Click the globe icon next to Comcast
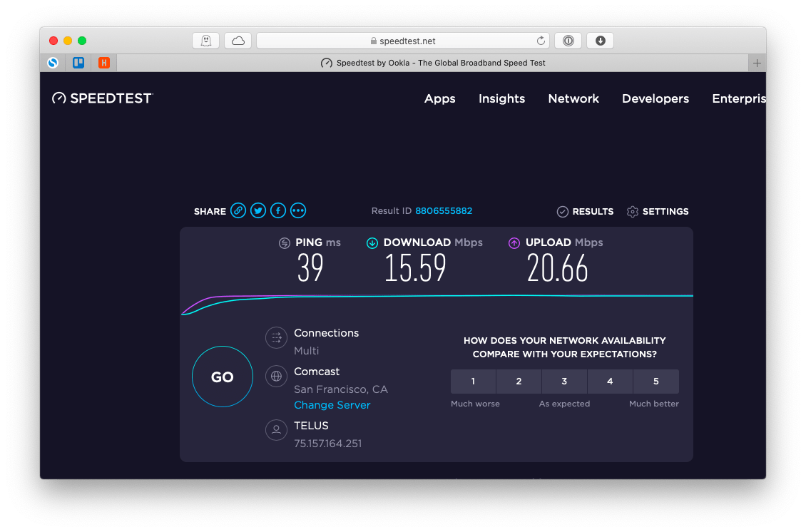The width and height of the screenshot is (806, 532). tap(276, 376)
